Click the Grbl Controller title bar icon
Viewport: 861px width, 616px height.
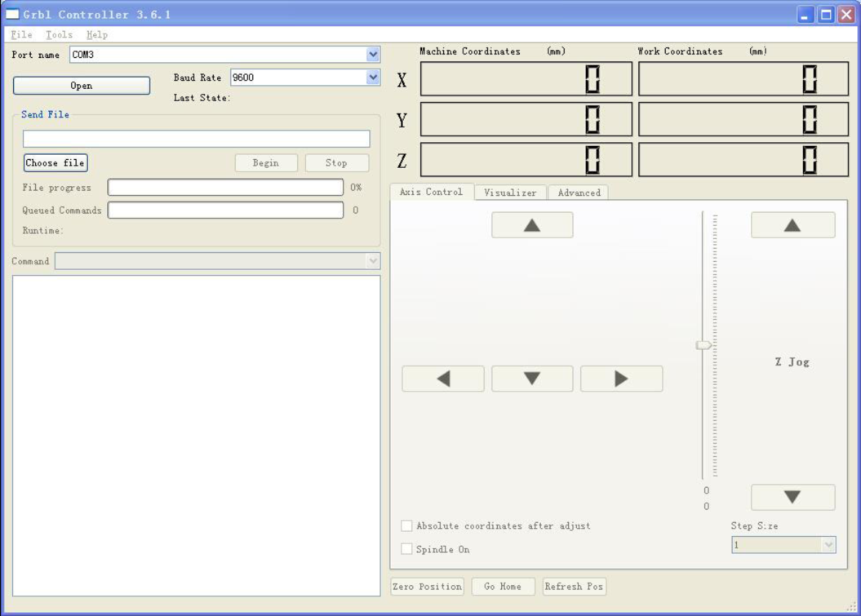tap(12, 14)
